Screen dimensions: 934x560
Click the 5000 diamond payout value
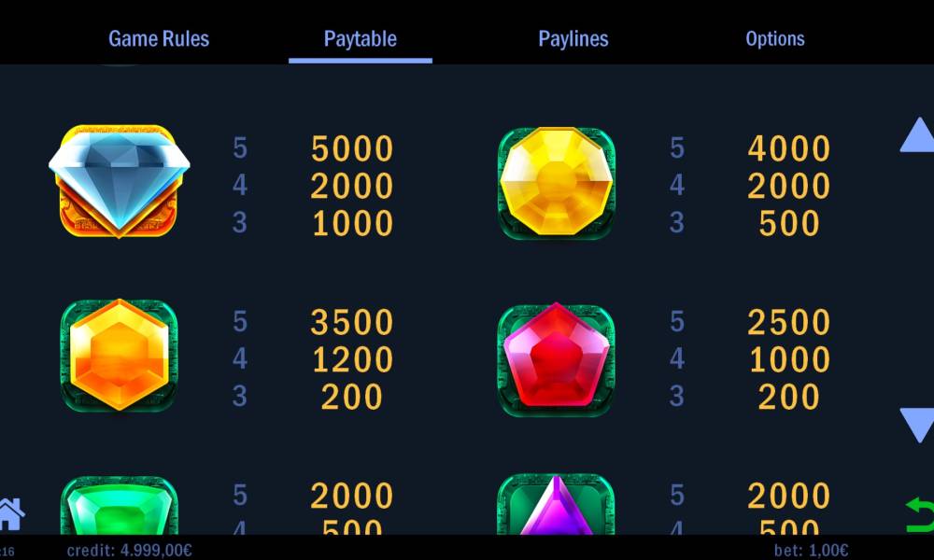[352, 148]
